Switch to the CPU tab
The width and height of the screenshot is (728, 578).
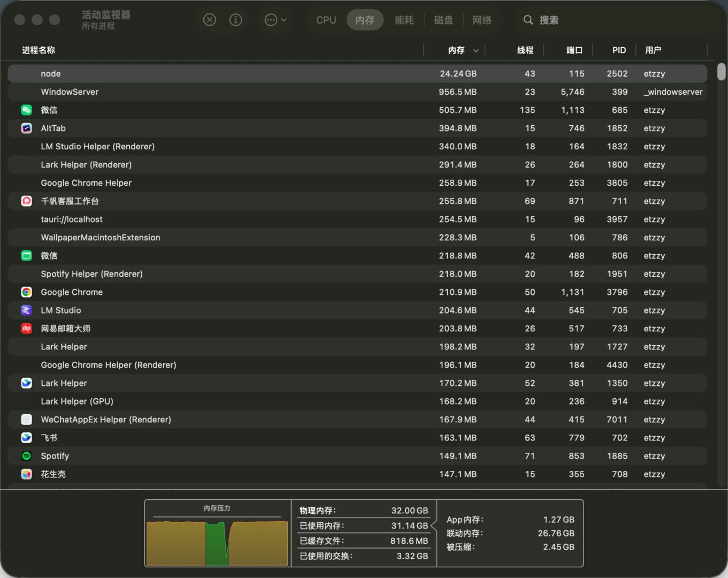(x=326, y=20)
